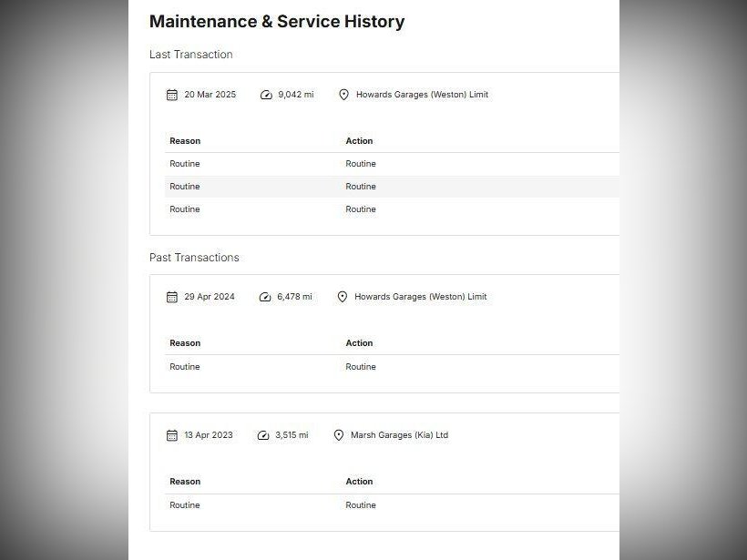Open the Marsh Garages (Kia) Ltd garage name

399,435
